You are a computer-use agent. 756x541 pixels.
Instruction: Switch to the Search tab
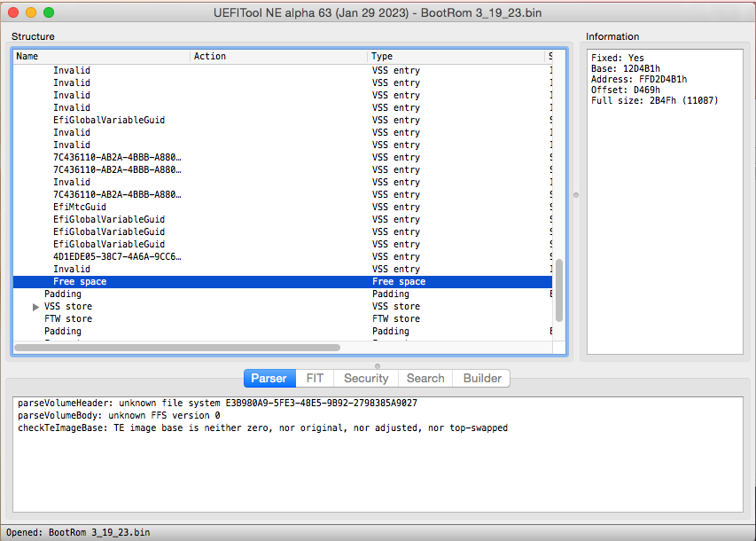point(425,379)
